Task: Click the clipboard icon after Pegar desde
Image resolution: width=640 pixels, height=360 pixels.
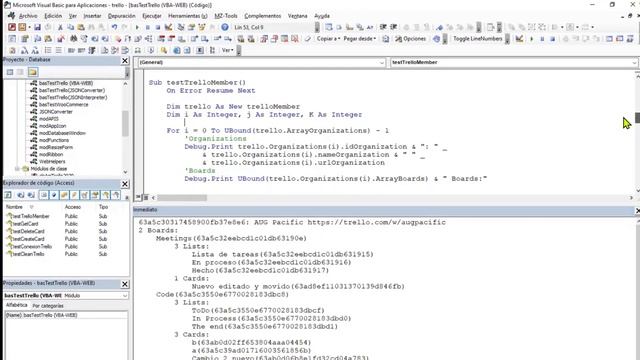Action: tap(386, 39)
